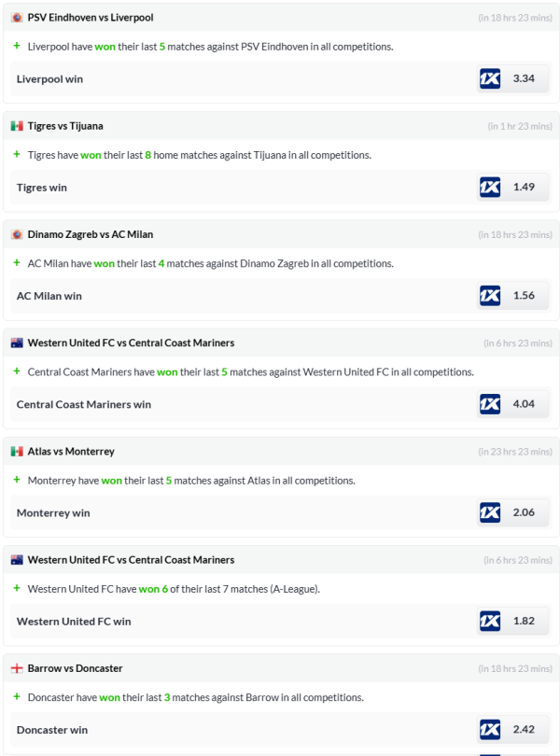Go to Barrow vs Doncaster match page

[x=76, y=668]
